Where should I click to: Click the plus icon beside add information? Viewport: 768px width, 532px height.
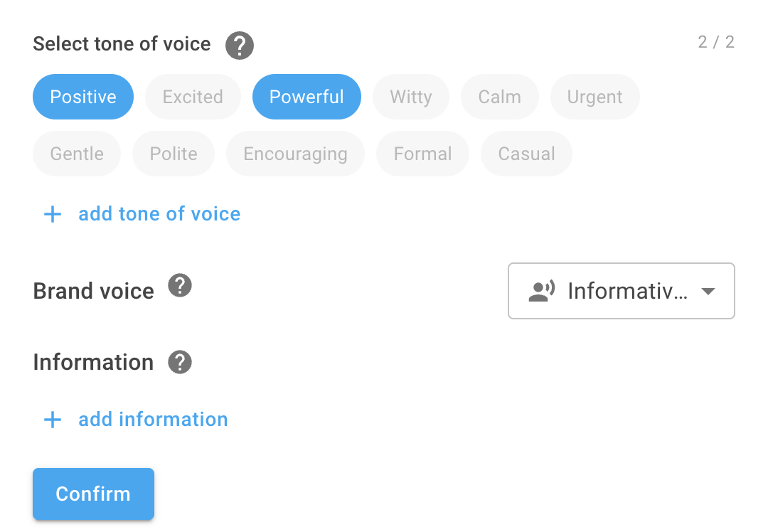pos(53,420)
